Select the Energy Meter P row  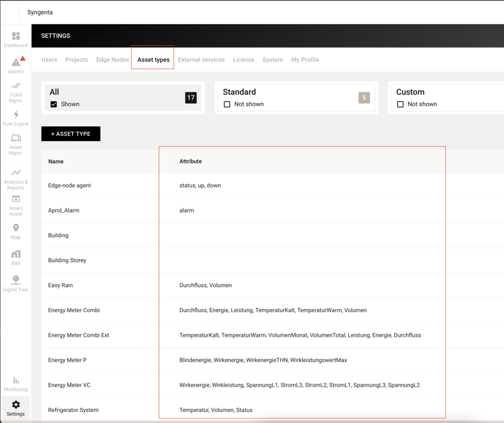tap(273, 360)
